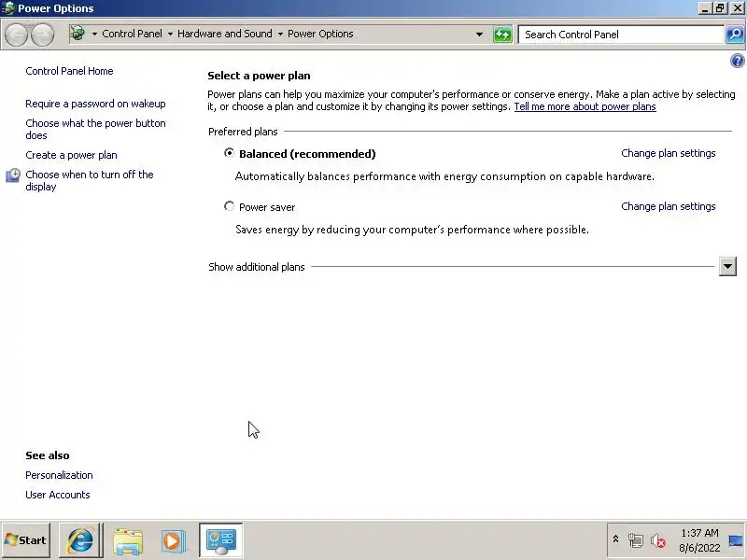Open Personalization link under See also
747x560 pixels.
click(59, 475)
